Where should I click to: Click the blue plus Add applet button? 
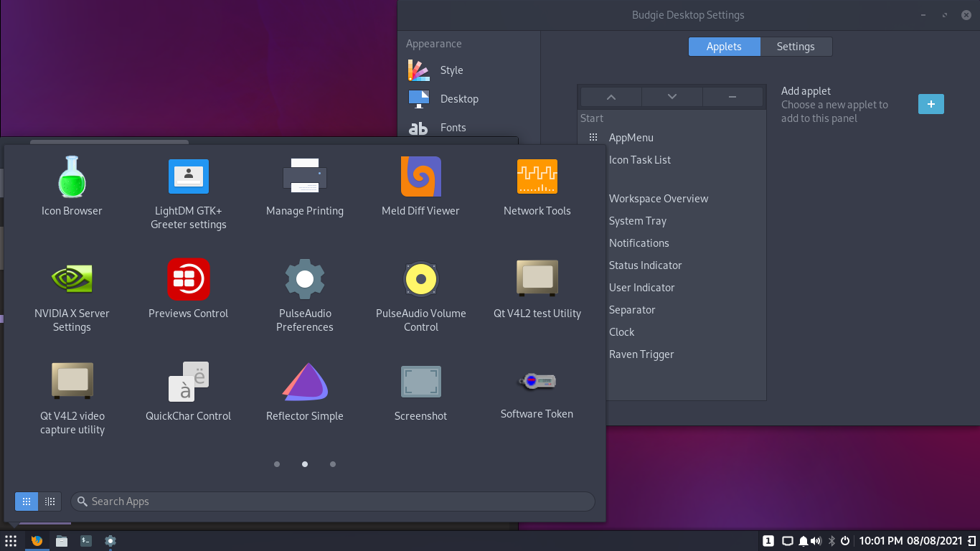[931, 104]
